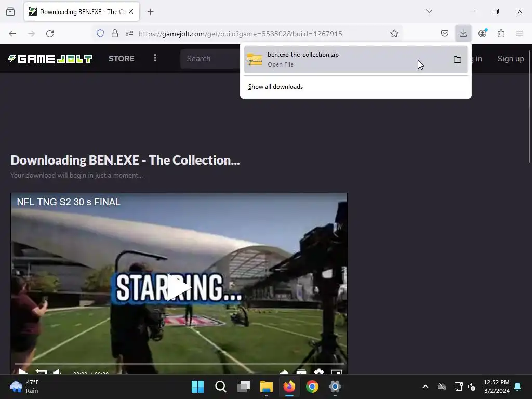The width and height of the screenshot is (532, 399).
Task: Click the site security padlock icon
Action: click(115, 33)
